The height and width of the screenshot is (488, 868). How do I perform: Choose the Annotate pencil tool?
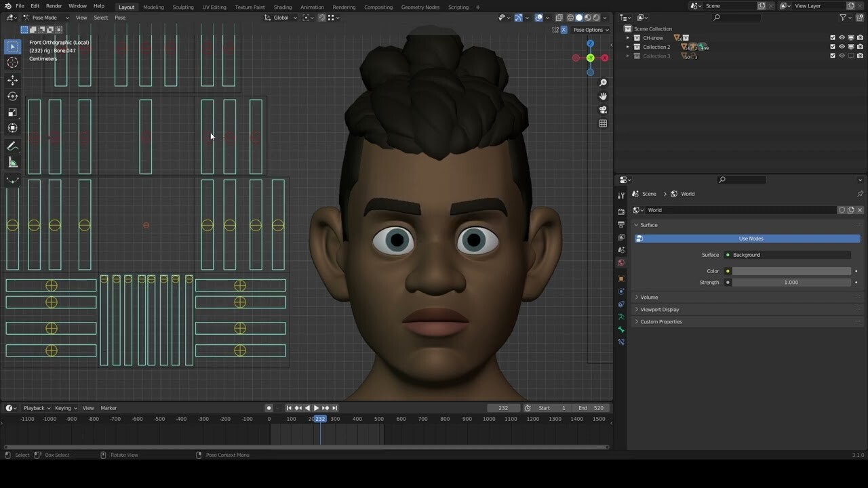point(12,146)
